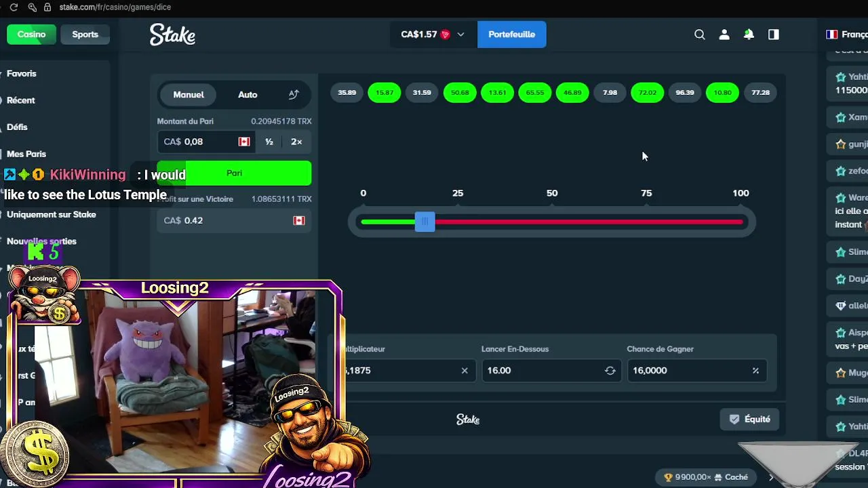Click the multiplier × icon

pyautogui.click(x=465, y=371)
